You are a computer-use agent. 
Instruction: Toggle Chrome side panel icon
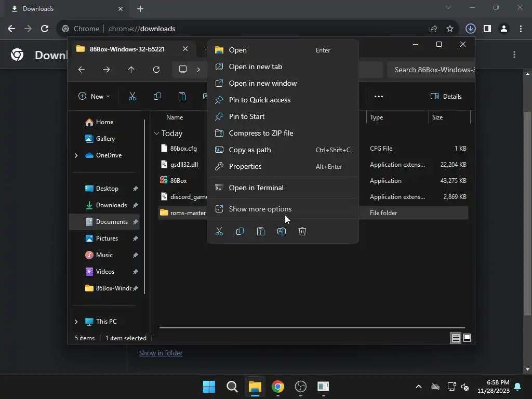pos(487,29)
